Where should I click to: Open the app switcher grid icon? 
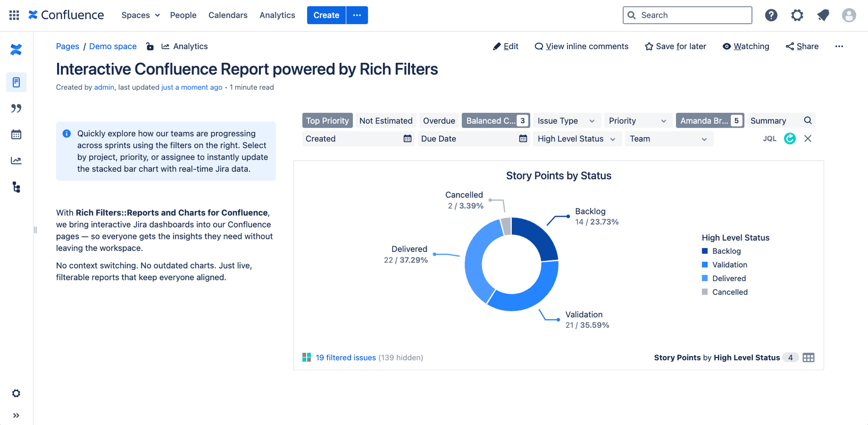[x=14, y=15]
